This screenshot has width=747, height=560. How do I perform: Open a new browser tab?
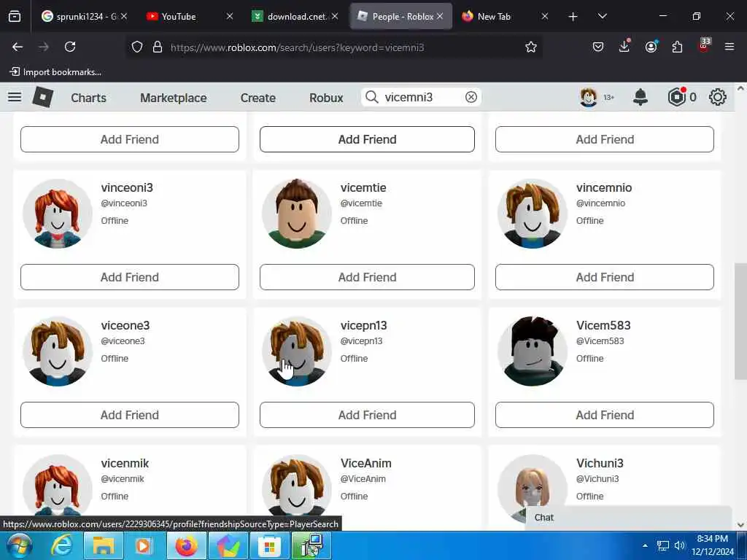[573, 17]
